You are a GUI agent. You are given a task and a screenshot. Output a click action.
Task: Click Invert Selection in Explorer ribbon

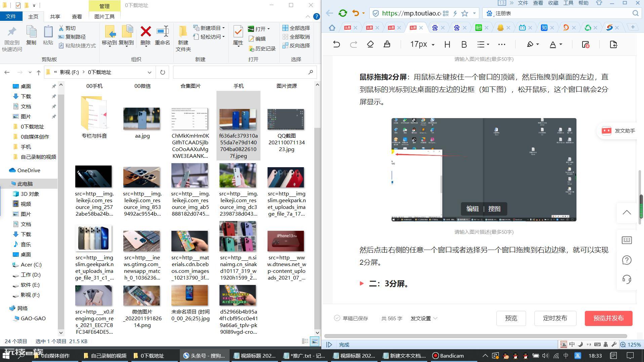pos(296,45)
